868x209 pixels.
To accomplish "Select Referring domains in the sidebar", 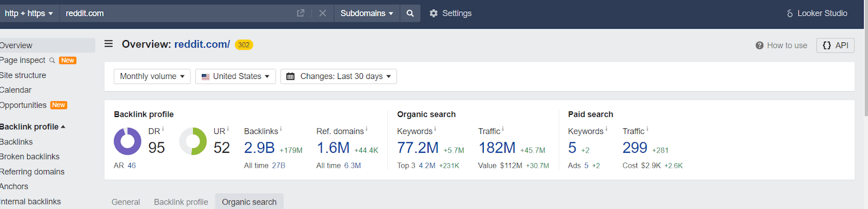I will 32,172.
